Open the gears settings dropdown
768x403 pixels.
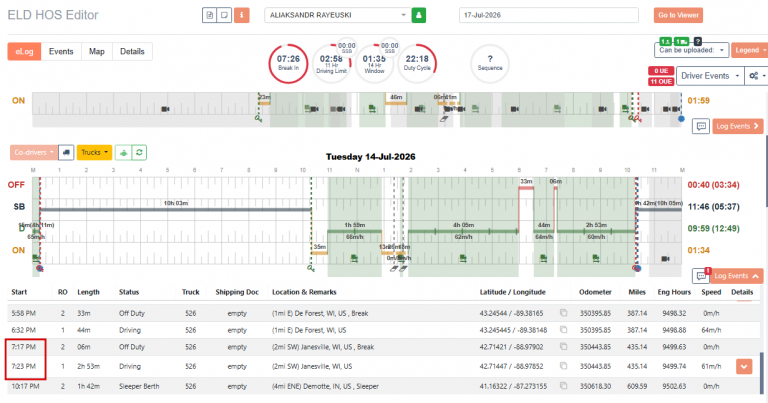point(756,76)
